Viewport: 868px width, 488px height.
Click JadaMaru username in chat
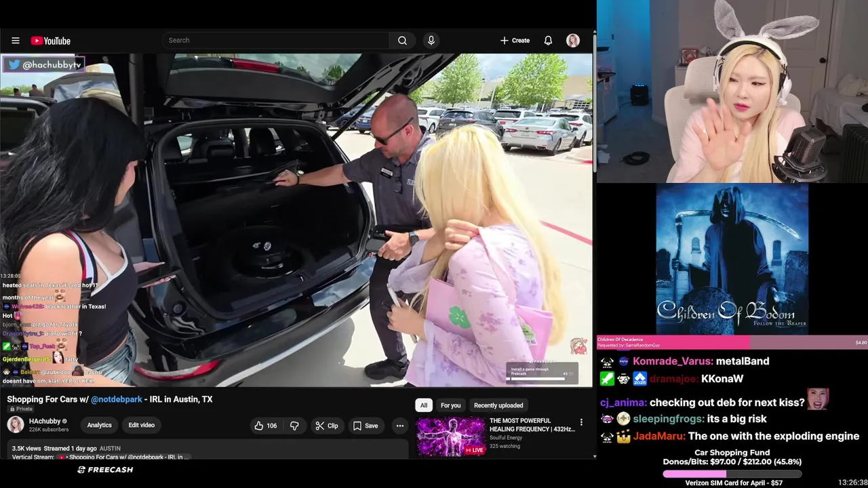(659, 436)
